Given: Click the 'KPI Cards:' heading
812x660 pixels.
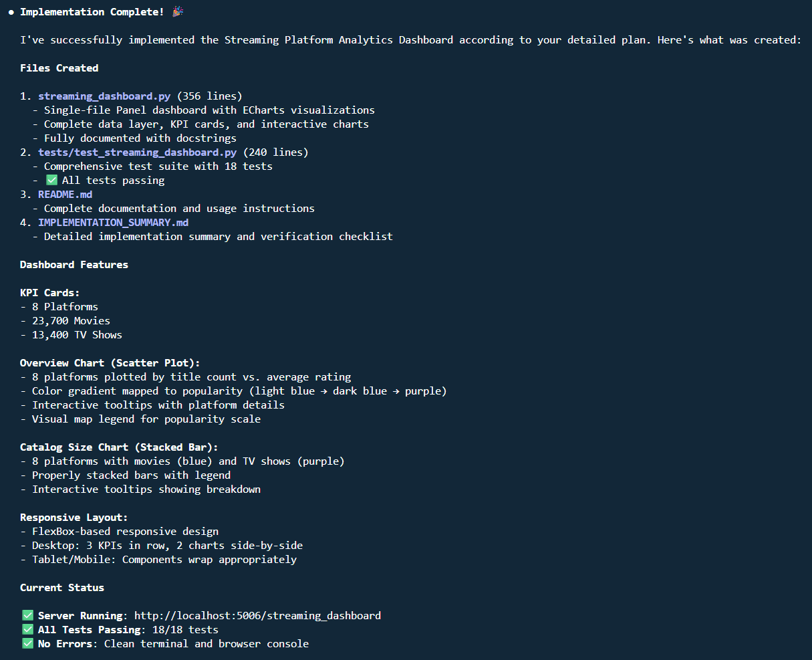Looking at the screenshot, I should (x=49, y=292).
